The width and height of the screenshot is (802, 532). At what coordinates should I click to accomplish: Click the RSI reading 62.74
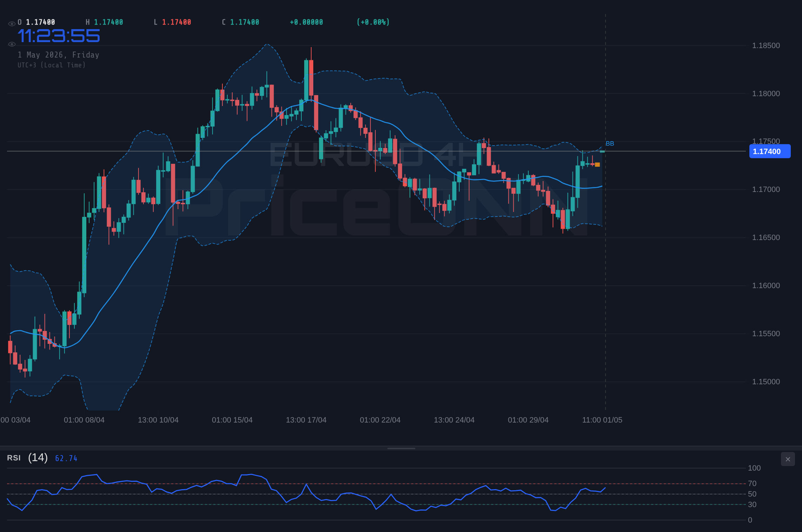pyautogui.click(x=66, y=458)
